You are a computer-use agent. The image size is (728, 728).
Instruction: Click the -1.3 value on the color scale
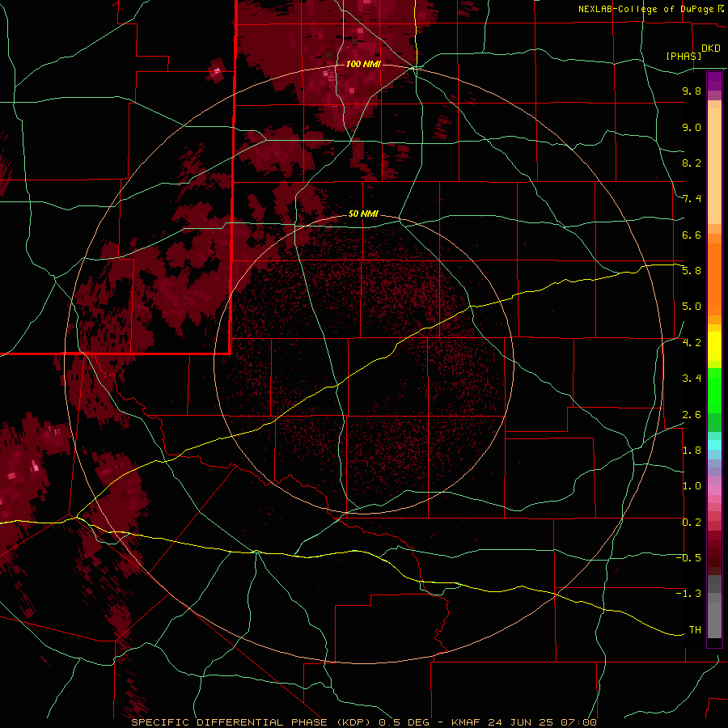point(688,594)
